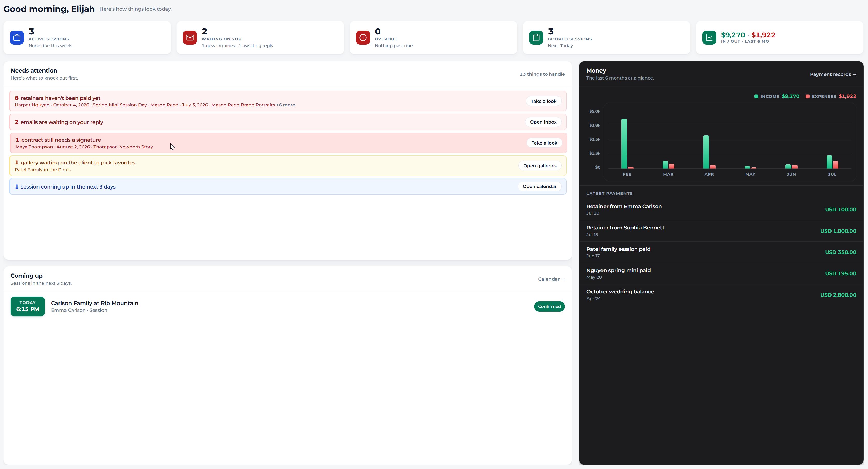Click Take a look for unsigned contract
The image size is (868, 469).
(x=544, y=143)
